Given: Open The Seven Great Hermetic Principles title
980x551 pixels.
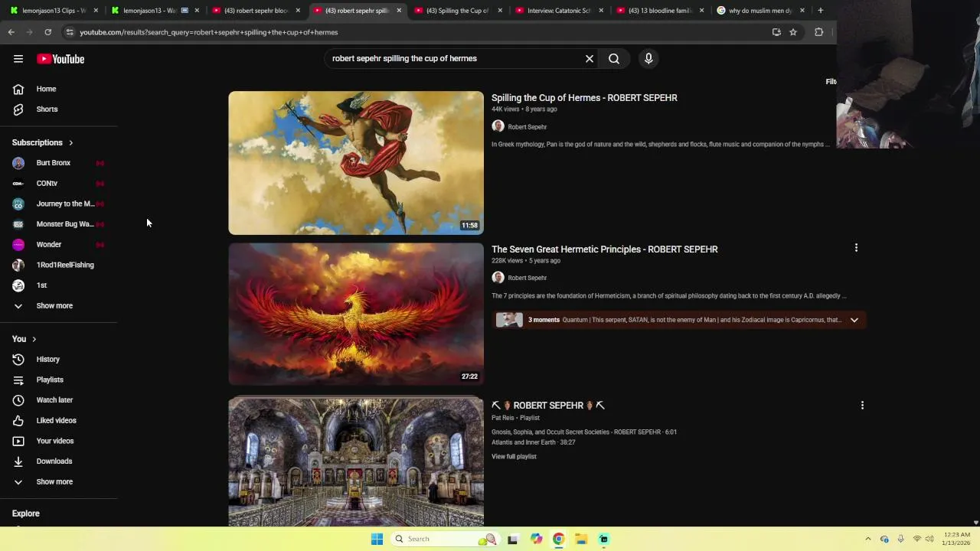Looking at the screenshot, I should click(604, 249).
